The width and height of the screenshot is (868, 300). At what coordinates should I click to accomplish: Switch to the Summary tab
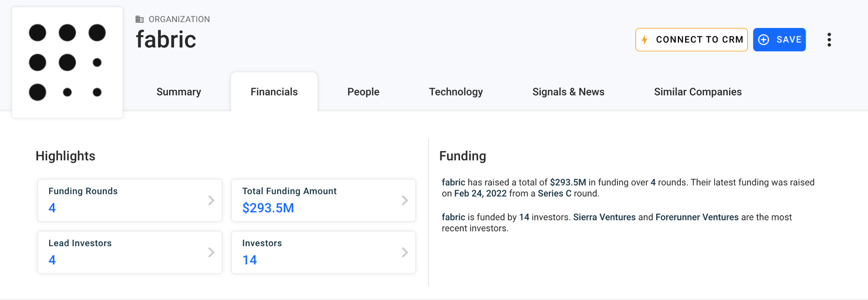point(178,92)
